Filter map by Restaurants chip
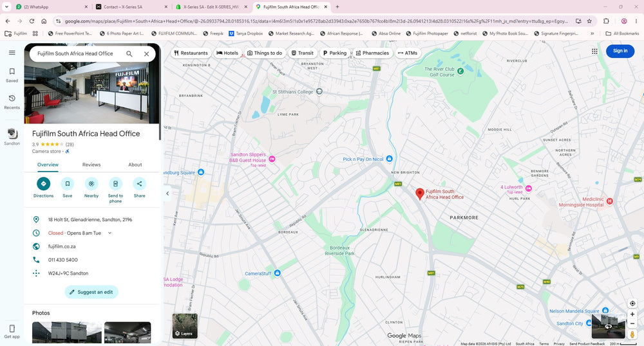The image size is (644, 346). click(x=191, y=53)
